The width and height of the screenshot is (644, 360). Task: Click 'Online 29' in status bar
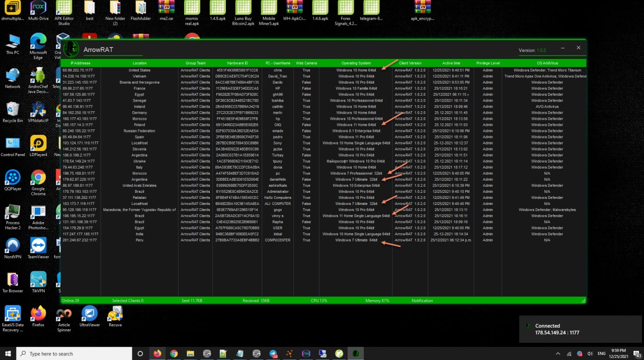coord(70,301)
